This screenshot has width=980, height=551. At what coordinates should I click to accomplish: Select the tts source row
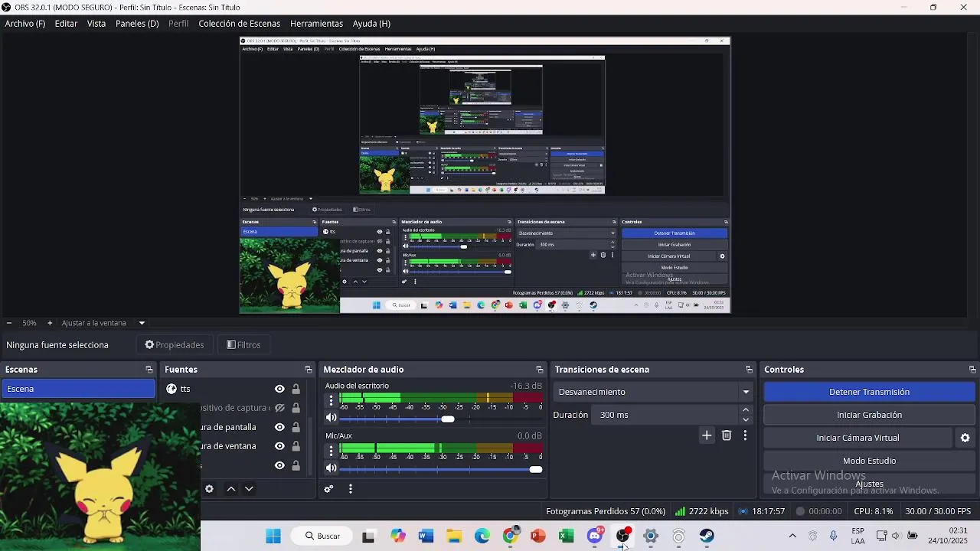click(x=234, y=389)
